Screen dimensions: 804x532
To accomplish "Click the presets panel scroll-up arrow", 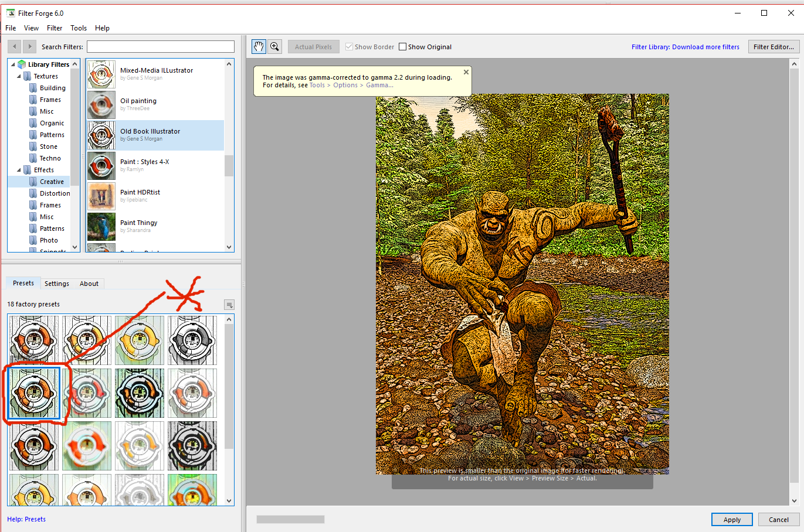I will pos(229,319).
